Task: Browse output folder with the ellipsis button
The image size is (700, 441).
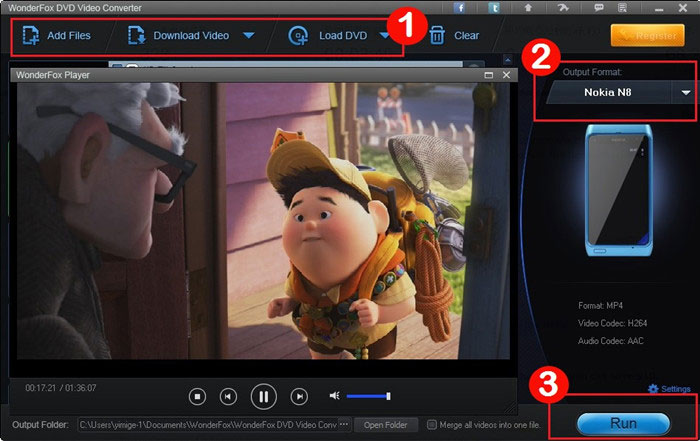Action: (x=344, y=424)
